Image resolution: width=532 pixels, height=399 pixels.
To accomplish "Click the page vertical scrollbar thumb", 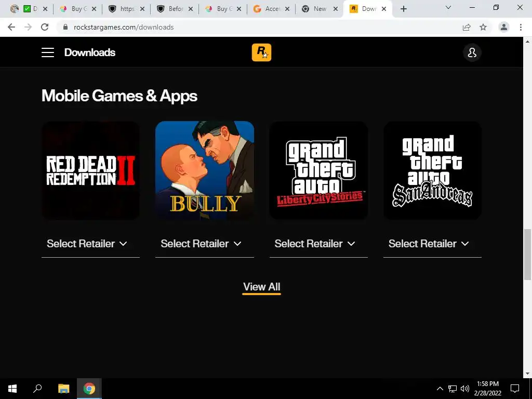I will [527, 255].
